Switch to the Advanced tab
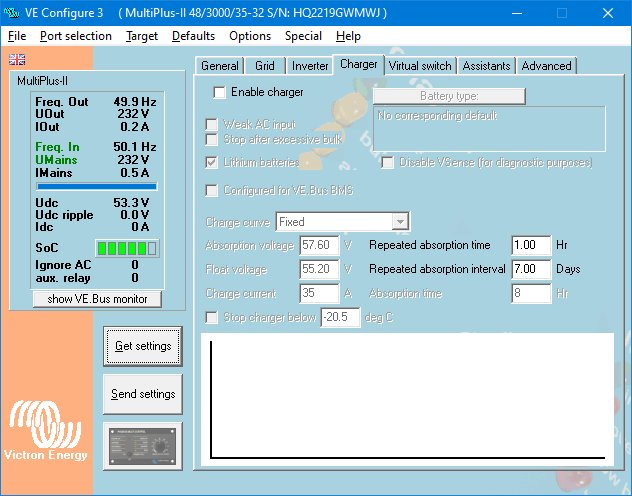Screen dimensions: 632x496 (x=546, y=66)
